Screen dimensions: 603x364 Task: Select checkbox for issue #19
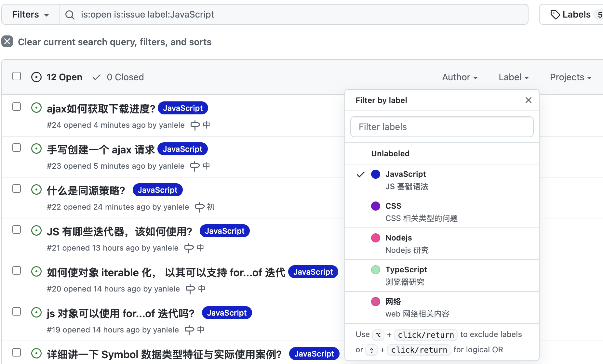(x=17, y=311)
